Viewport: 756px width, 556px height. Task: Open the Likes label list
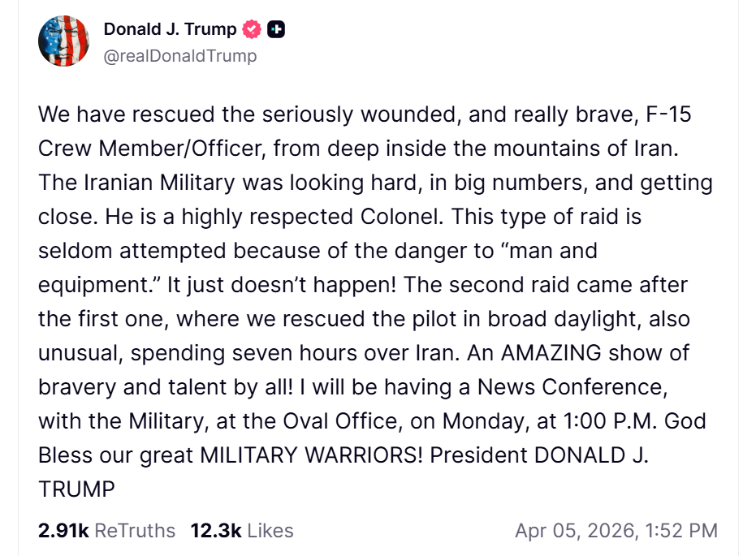[270, 531]
